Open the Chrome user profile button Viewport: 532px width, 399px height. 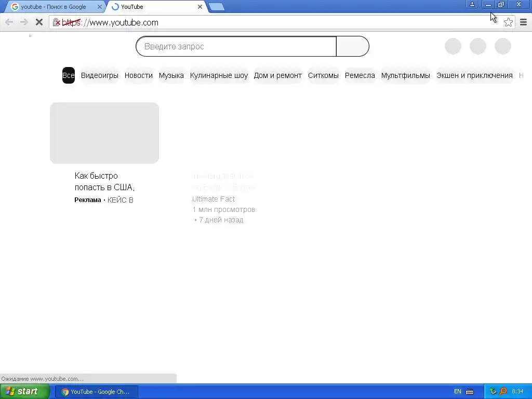tap(472, 4)
